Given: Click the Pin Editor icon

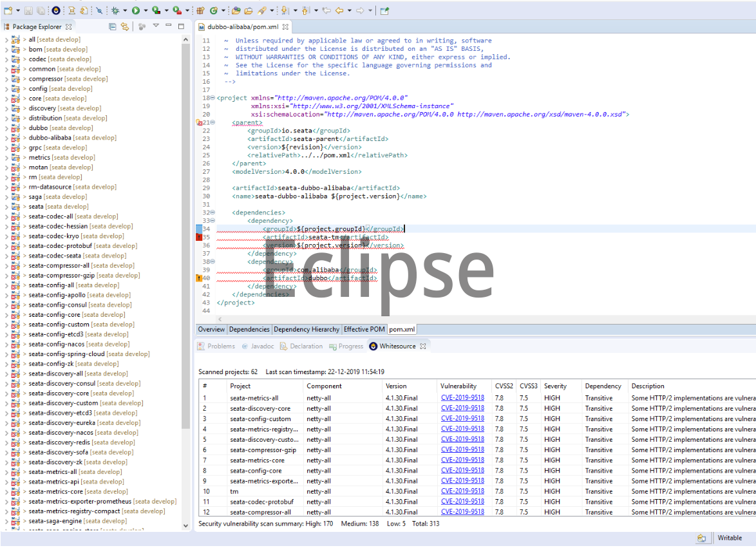Looking at the screenshot, I should (x=384, y=10).
